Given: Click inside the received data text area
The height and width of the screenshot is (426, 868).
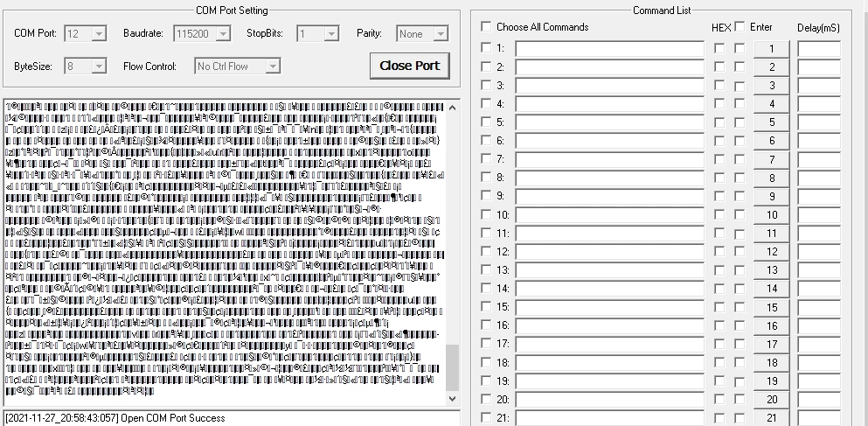Looking at the screenshot, I should point(224,253).
